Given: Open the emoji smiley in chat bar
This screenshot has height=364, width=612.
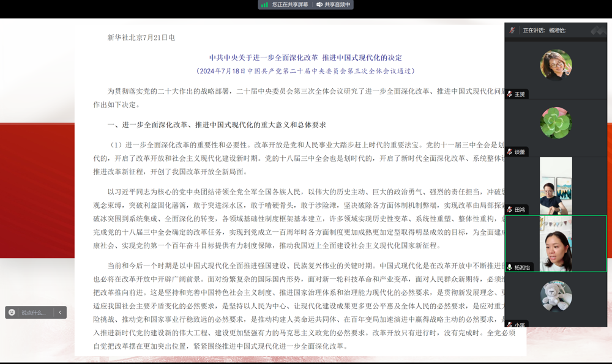Looking at the screenshot, I should (13, 312).
